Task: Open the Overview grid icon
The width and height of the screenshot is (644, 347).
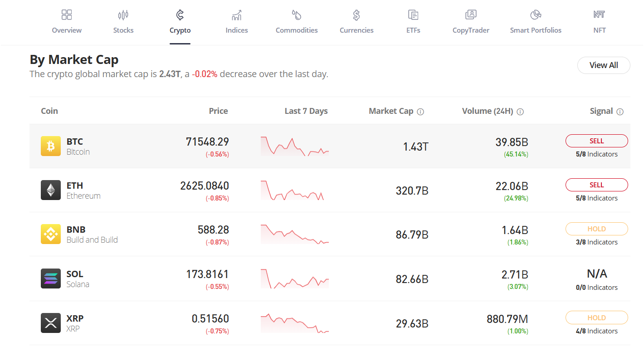Action: (x=67, y=15)
